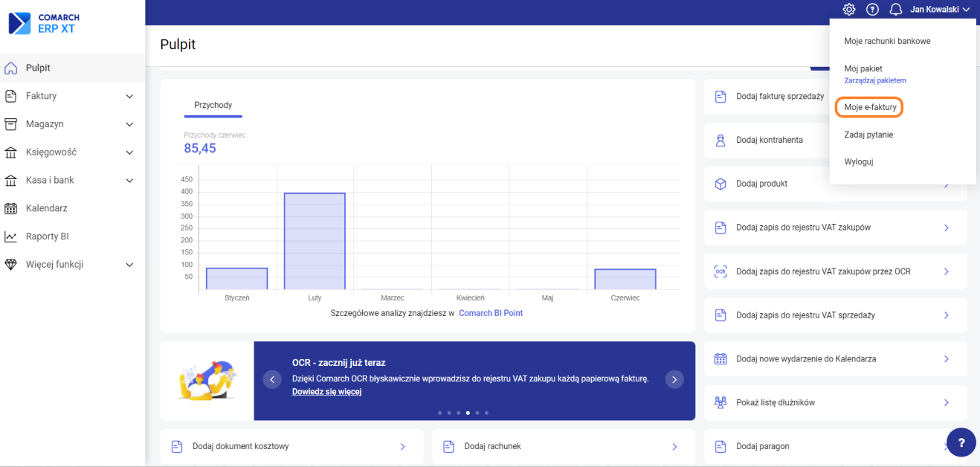Open notifications bell icon

pos(896,10)
